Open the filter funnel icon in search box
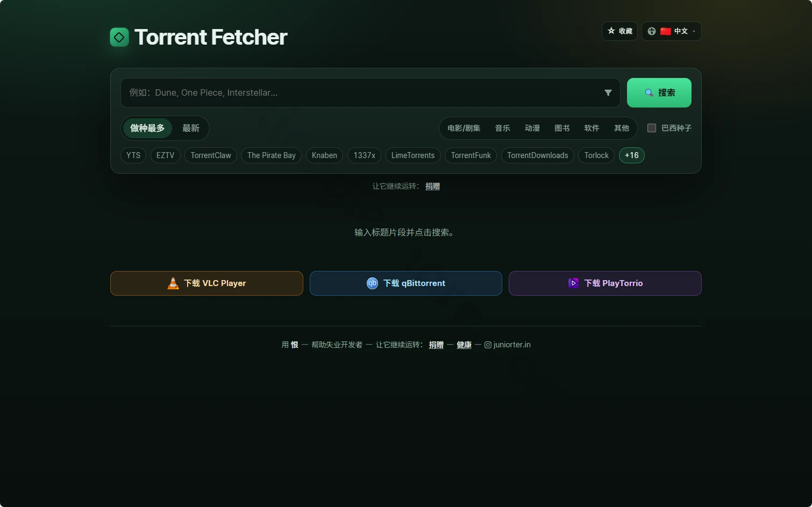812x507 pixels. tap(608, 93)
